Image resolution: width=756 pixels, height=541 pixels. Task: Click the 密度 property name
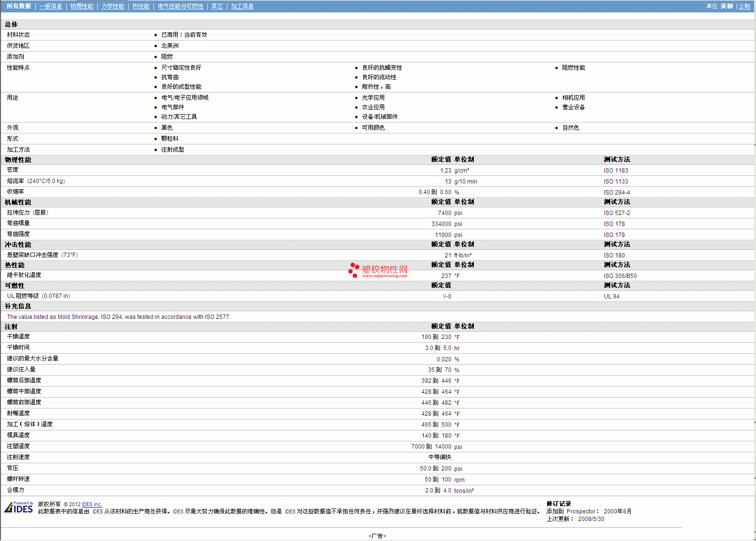(x=12, y=170)
